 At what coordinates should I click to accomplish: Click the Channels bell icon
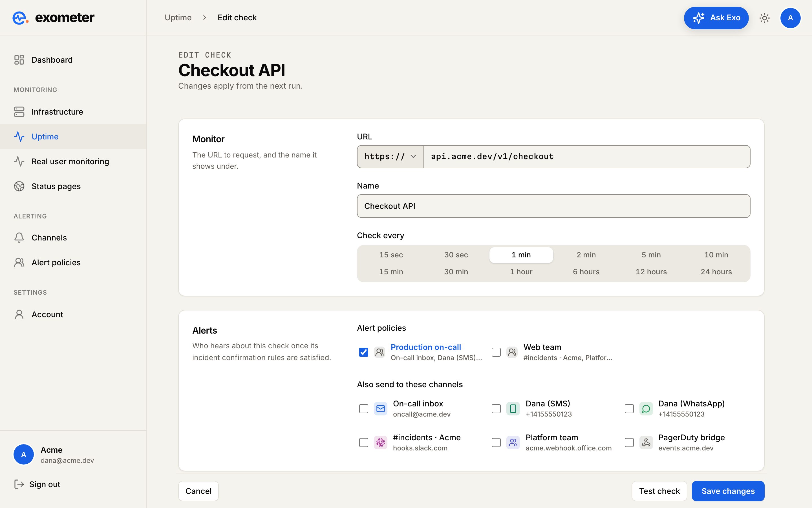19,238
